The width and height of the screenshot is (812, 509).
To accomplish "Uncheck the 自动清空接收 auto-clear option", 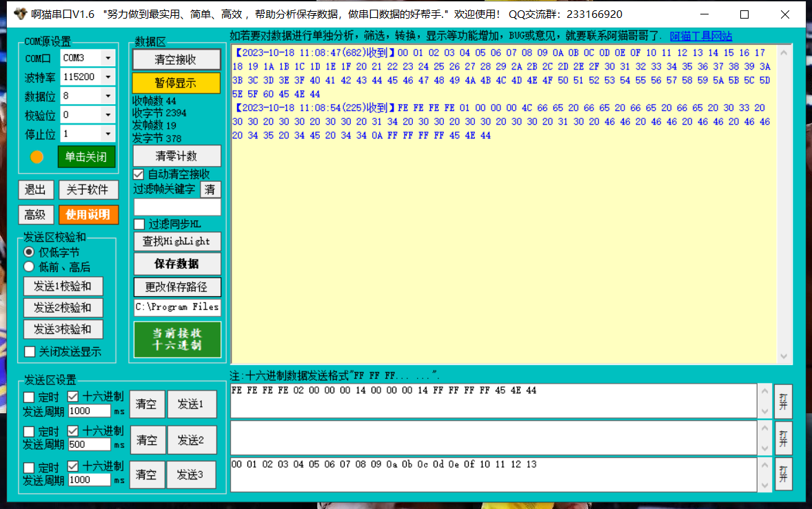I will (138, 174).
